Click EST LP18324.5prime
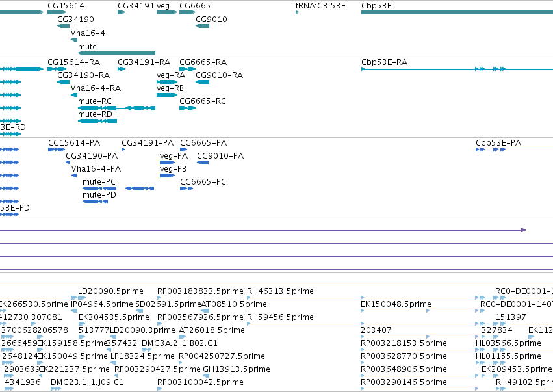 coord(142,356)
